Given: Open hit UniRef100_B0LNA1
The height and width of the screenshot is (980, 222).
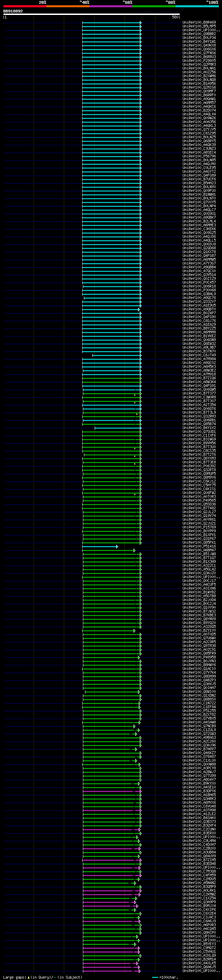Looking at the screenshot, I should [x=199, y=68].
